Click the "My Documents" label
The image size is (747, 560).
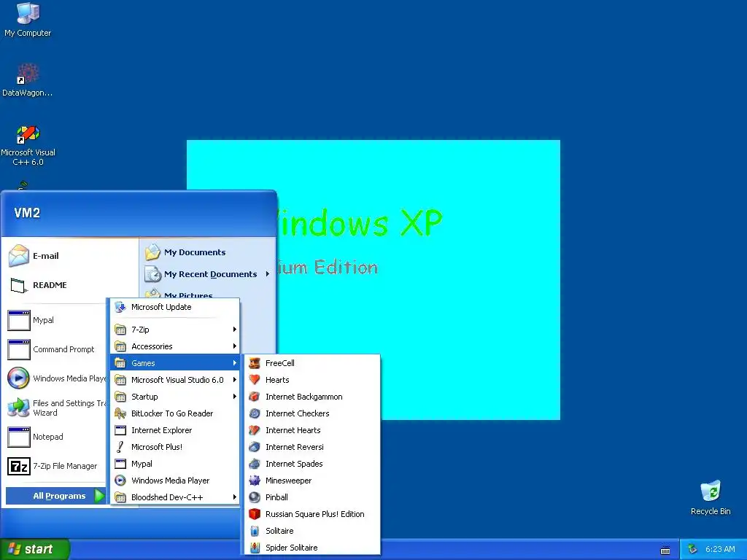(195, 252)
